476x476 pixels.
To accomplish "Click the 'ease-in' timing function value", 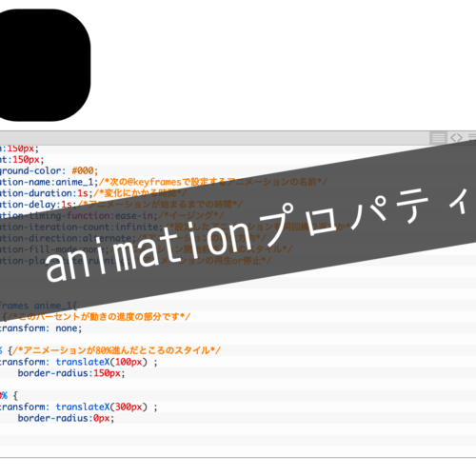I will coord(134,216).
